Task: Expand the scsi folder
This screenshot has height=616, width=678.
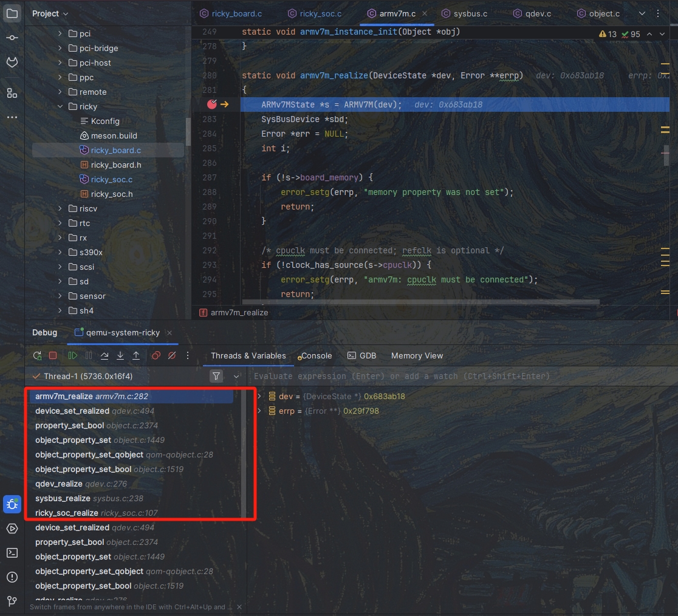Action: (60, 267)
